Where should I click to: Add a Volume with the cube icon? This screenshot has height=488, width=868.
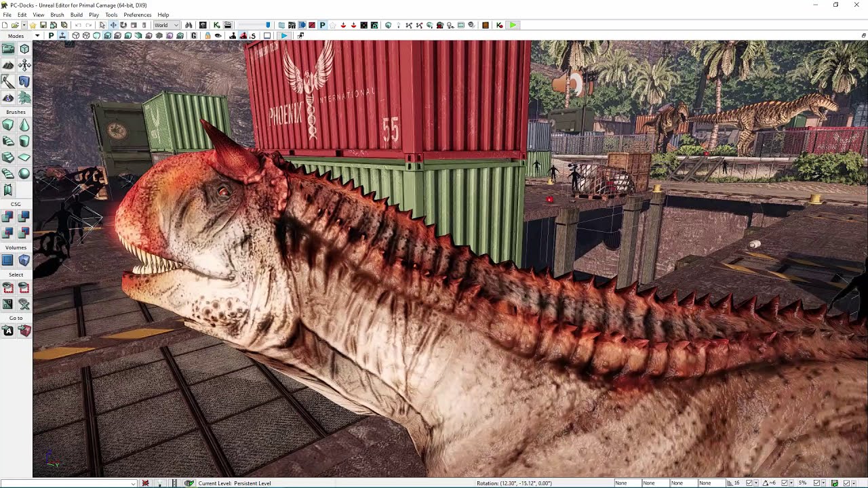click(x=24, y=260)
